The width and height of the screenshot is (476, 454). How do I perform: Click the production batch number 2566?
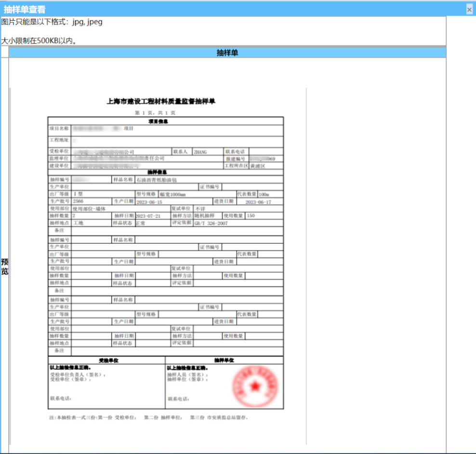(x=78, y=201)
